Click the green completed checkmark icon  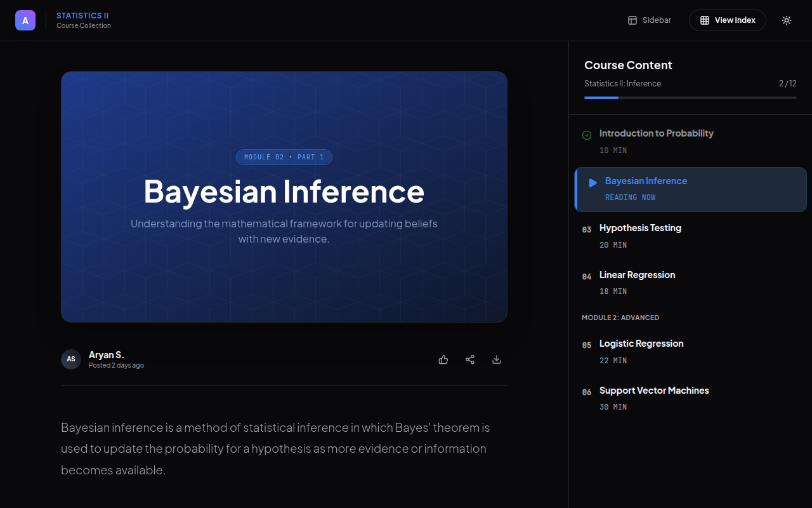(587, 135)
